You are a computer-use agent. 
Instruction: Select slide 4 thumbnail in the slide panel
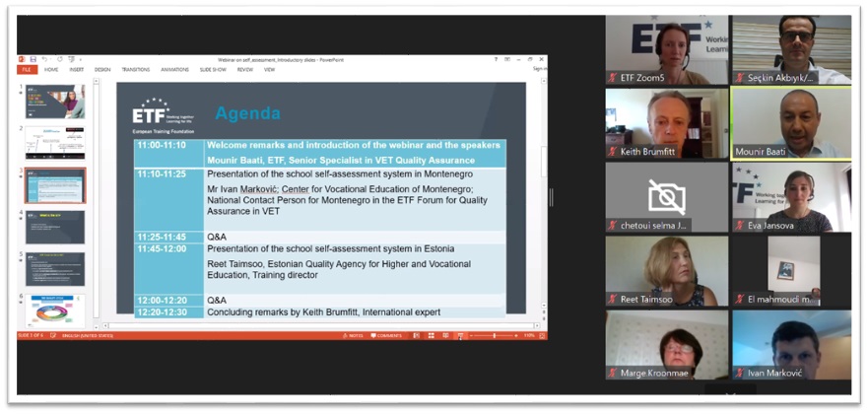coord(55,227)
